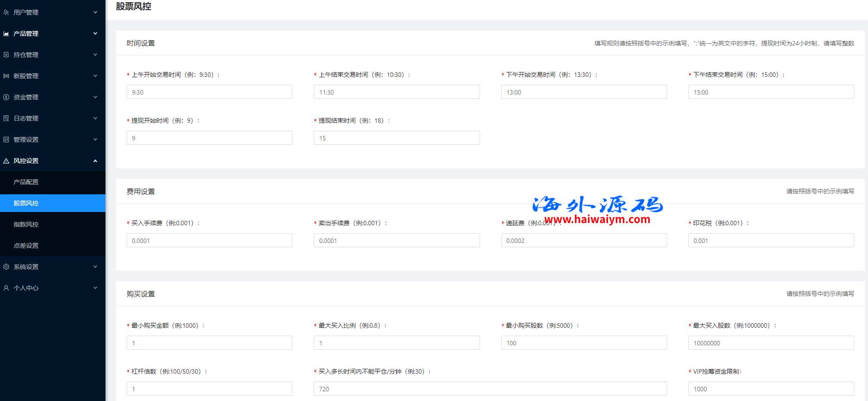The height and width of the screenshot is (401, 868).
Task: Click the fund management coin icon
Action: point(6,97)
